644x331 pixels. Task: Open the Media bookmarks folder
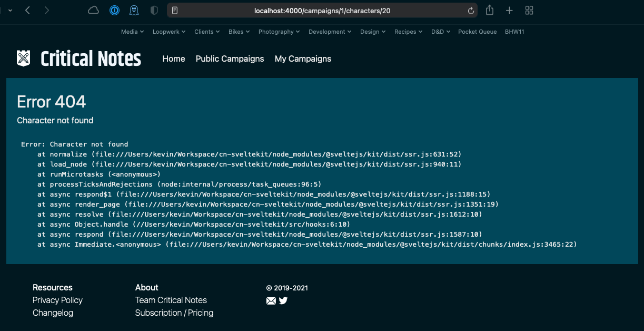point(132,32)
